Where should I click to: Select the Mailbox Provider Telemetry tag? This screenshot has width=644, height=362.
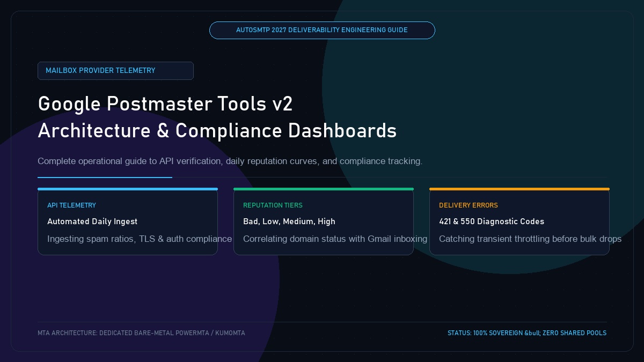(115, 71)
